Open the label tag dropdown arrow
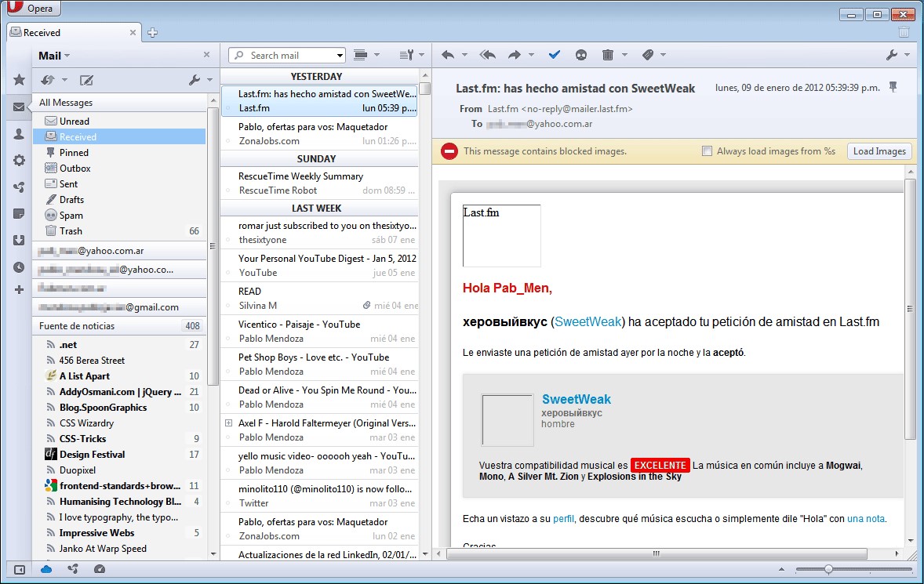Viewport: 924px width, 584px height. point(663,55)
